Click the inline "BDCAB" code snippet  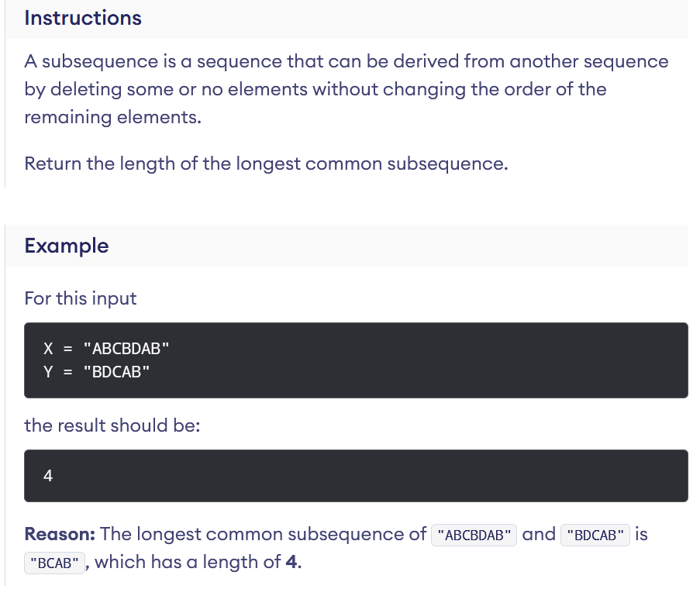(x=595, y=535)
